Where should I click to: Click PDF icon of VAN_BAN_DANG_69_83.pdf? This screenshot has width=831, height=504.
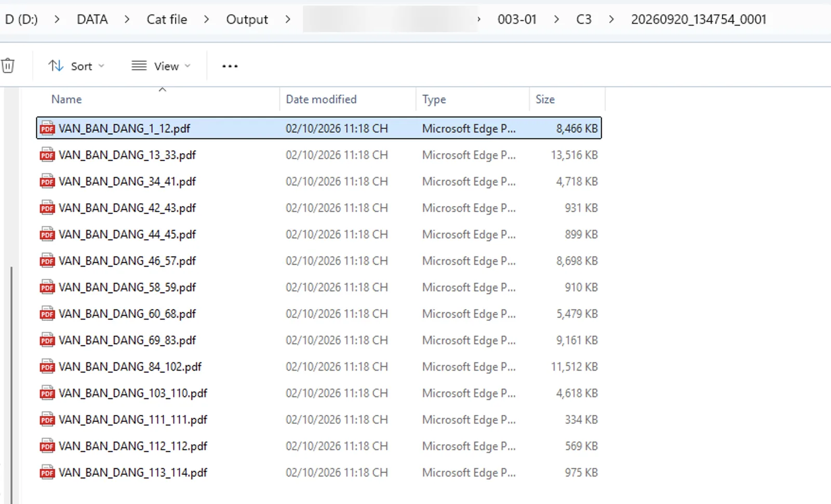pos(47,340)
